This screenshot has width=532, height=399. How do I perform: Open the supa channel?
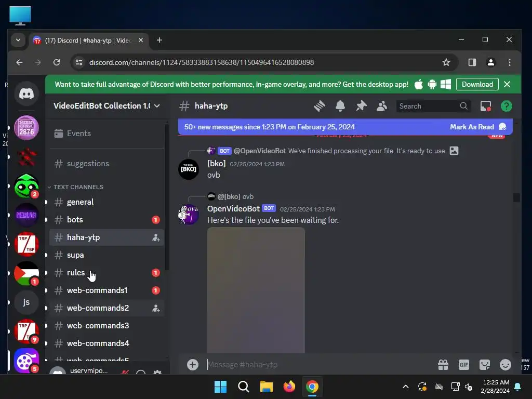tap(107, 255)
